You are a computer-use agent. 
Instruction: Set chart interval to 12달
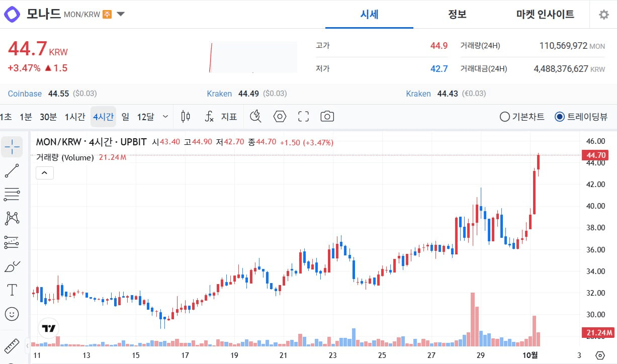pos(145,117)
